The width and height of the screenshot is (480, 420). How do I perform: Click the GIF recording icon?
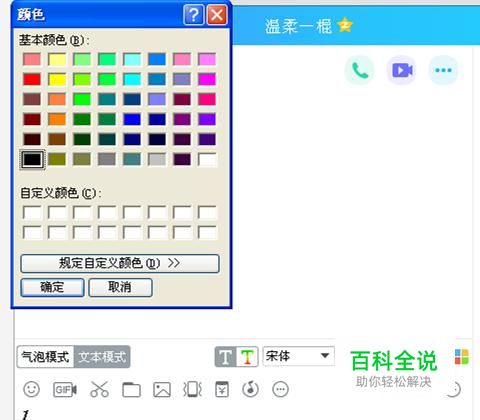coord(65,389)
